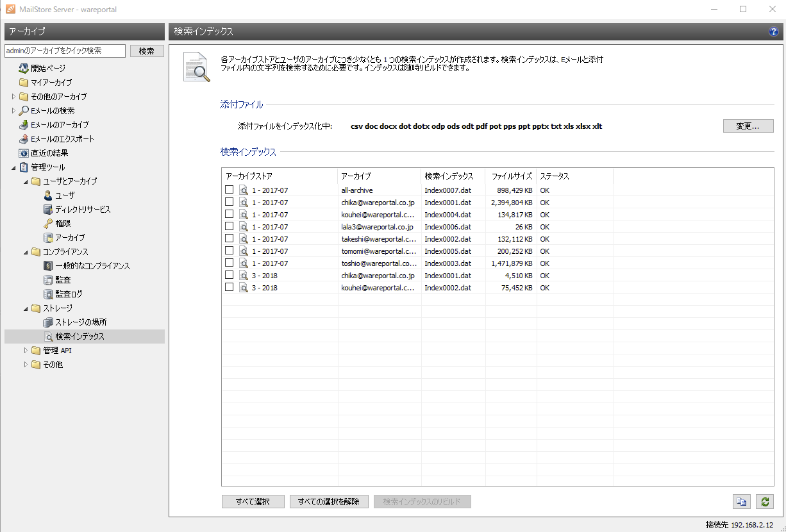Click the copy-to-clipboard icon at bottom right
Screen dimensions: 786x532
pos(741,502)
